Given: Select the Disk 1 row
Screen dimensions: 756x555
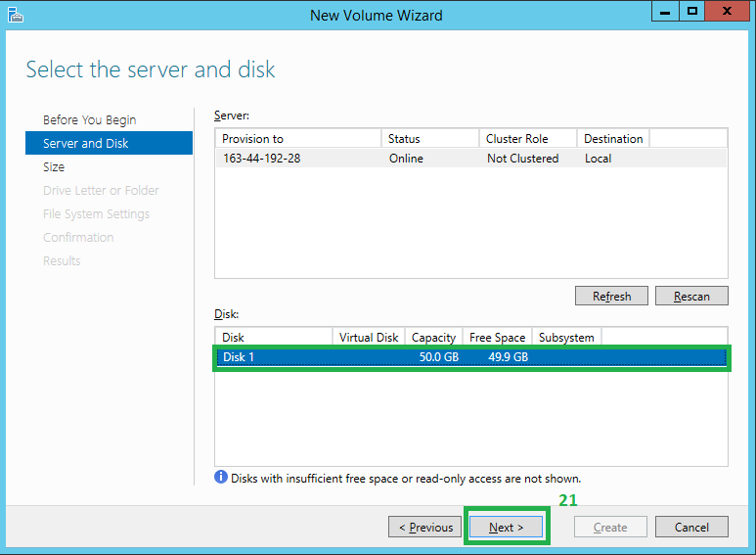Looking at the screenshot, I should 470,357.
